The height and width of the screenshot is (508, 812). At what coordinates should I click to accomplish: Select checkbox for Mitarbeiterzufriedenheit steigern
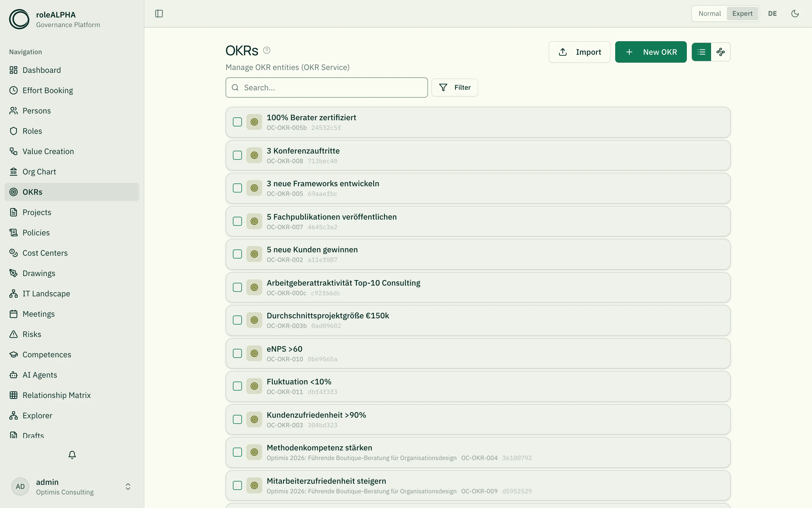point(237,485)
